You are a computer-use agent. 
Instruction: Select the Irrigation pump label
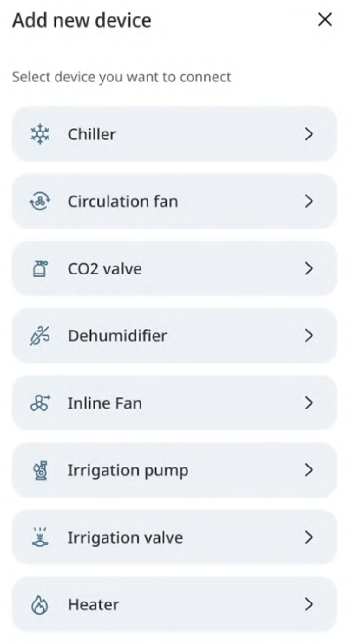coord(128,471)
